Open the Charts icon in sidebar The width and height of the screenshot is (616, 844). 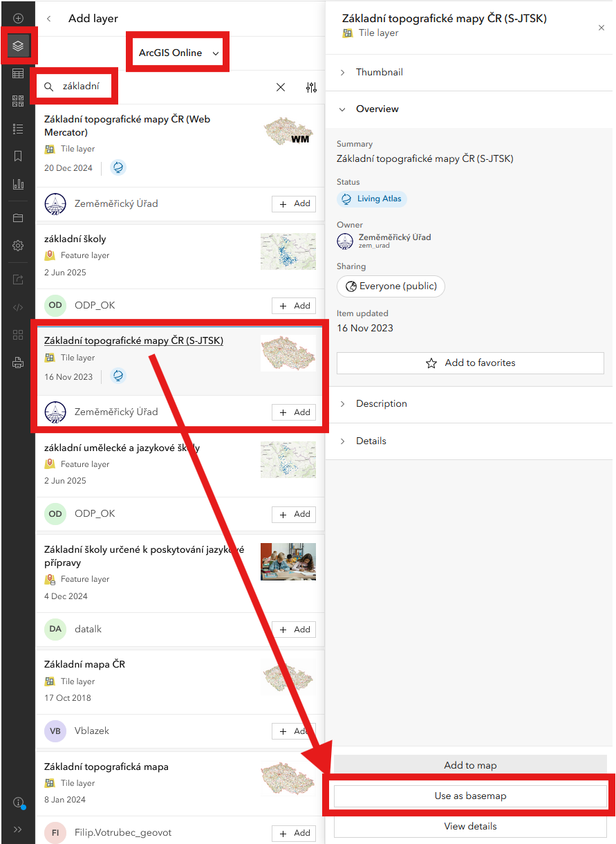[18, 184]
